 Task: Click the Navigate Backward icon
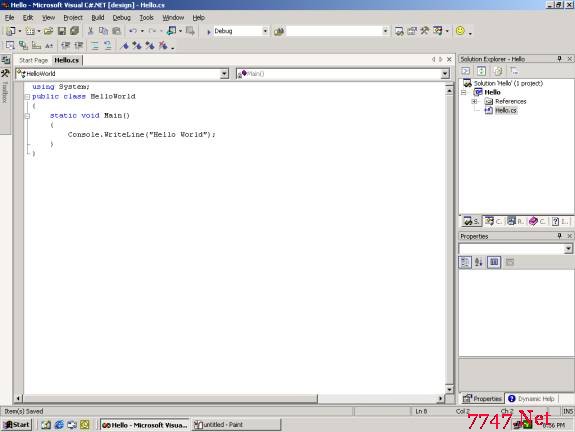(171, 31)
